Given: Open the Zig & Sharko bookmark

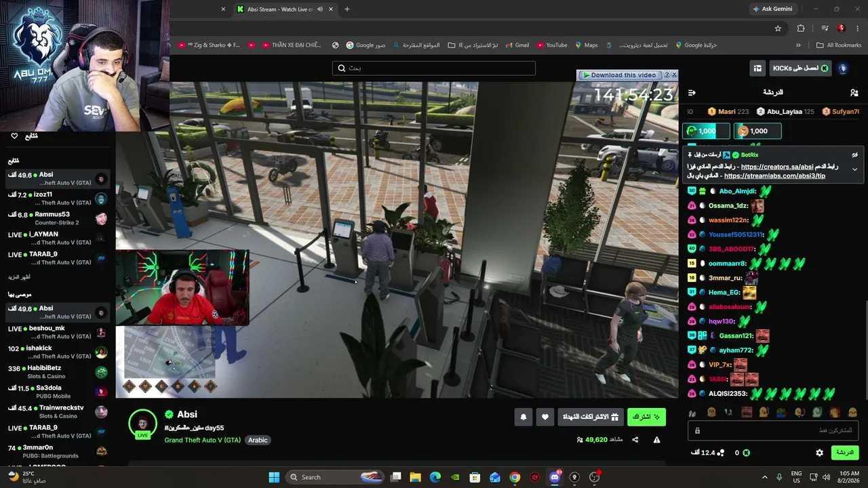Looking at the screenshot, I should pyautogui.click(x=209, y=45).
